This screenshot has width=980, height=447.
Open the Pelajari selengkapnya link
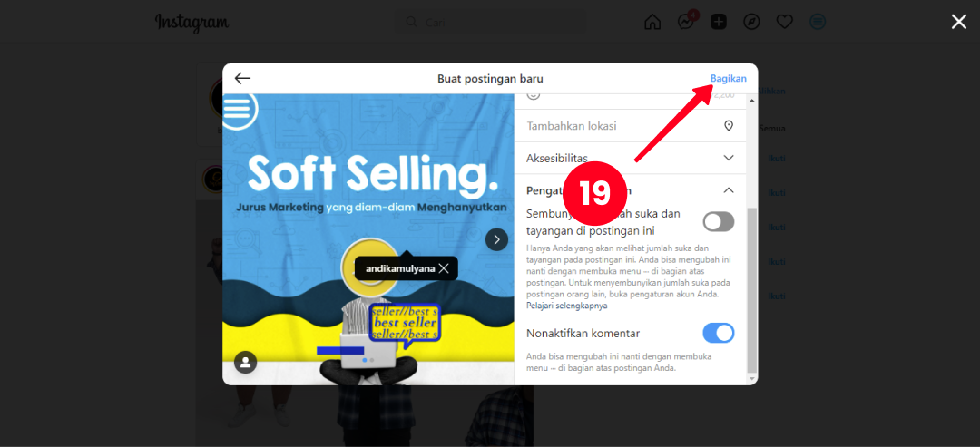click(567, 306)
